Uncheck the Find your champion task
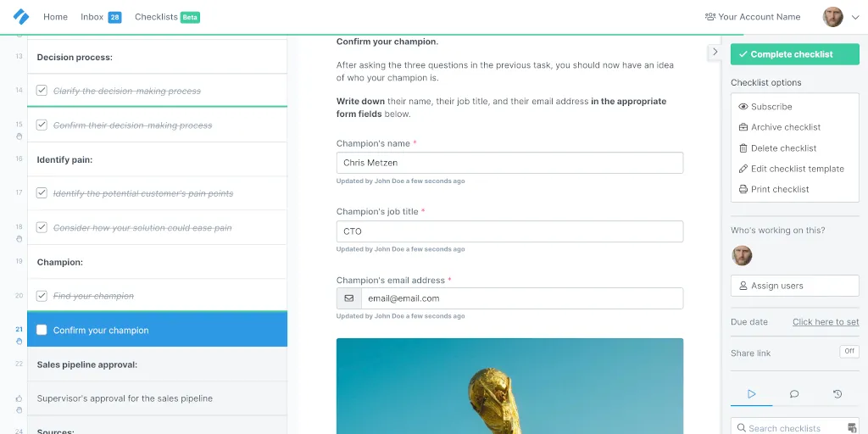 [x=42, y=296]
